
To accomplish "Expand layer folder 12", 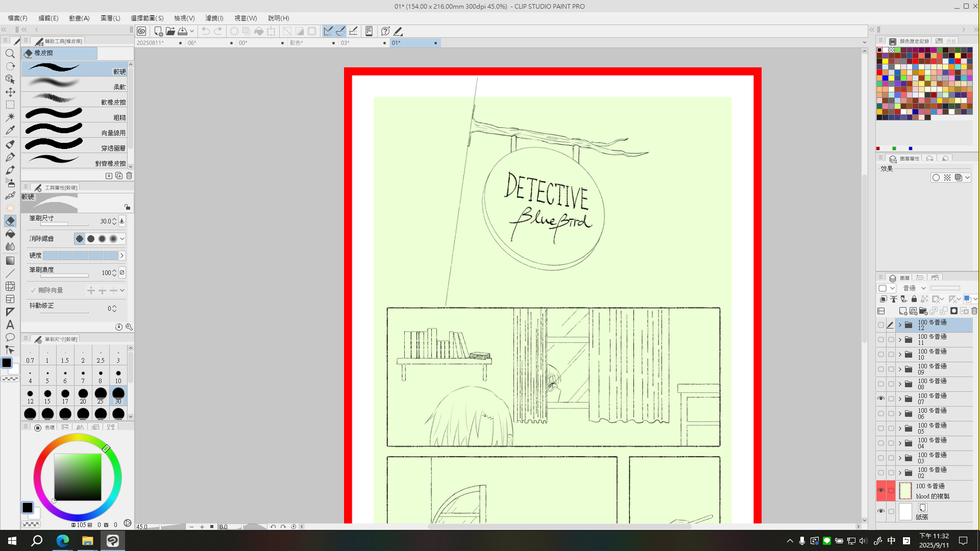I will pyautogui.click(x=900, y=325).
